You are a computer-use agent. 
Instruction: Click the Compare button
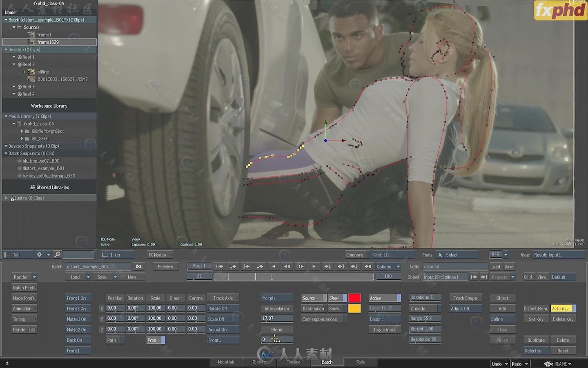(354, 255)
